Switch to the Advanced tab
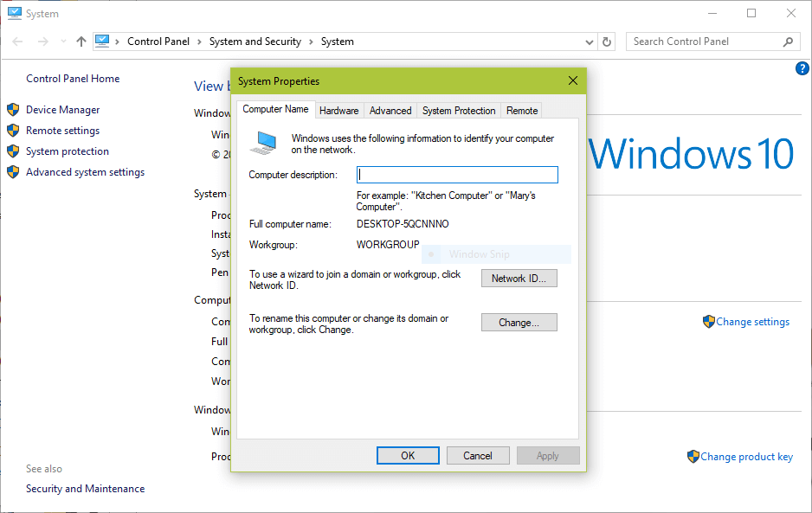The height and width of the screenshot is (513, 812). pos(390,110)
